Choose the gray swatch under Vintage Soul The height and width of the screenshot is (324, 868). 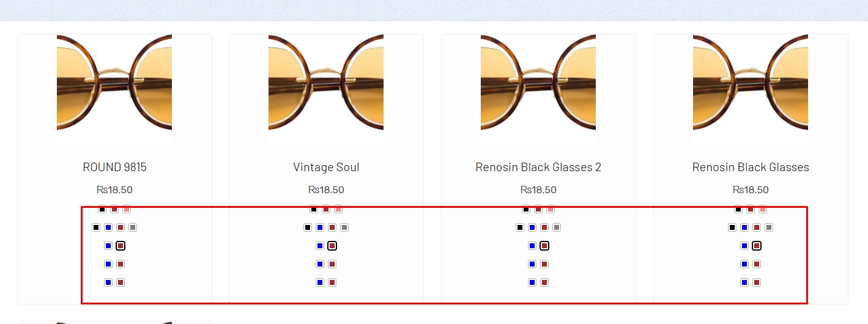(344, 227)
